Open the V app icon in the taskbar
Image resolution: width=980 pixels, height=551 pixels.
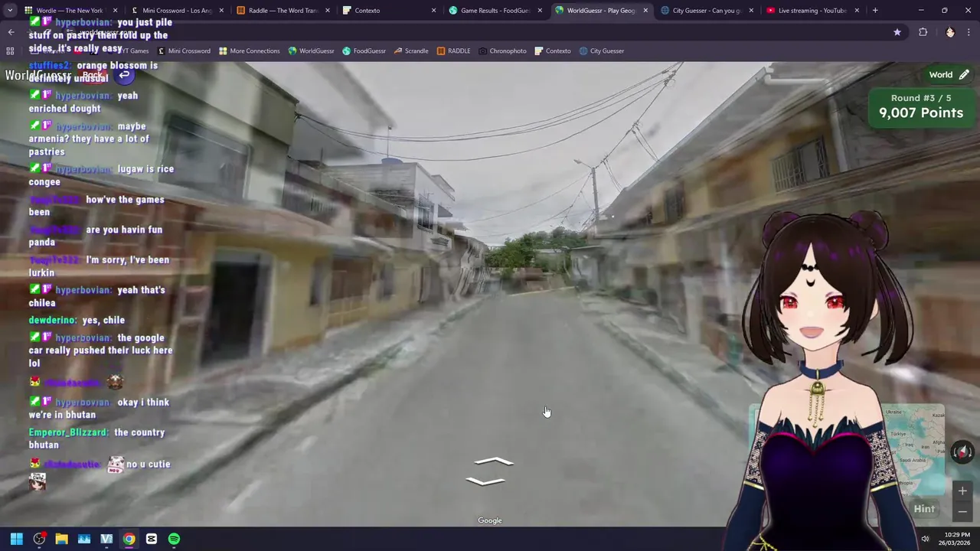pyautogui.click(x=106, y=539)
